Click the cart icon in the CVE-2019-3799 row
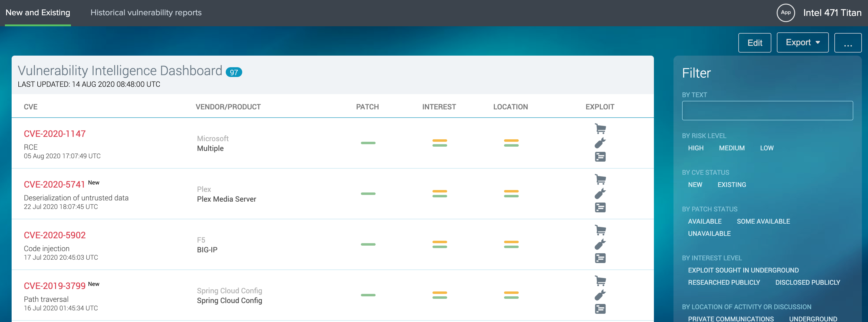The height and width of the screenshot is (322, 868). 600,281
